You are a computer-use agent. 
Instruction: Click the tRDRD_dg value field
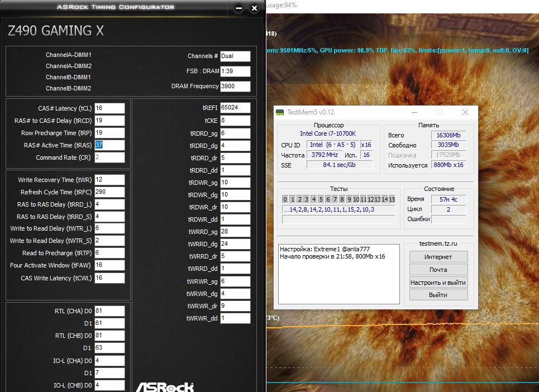pos(236,146)
